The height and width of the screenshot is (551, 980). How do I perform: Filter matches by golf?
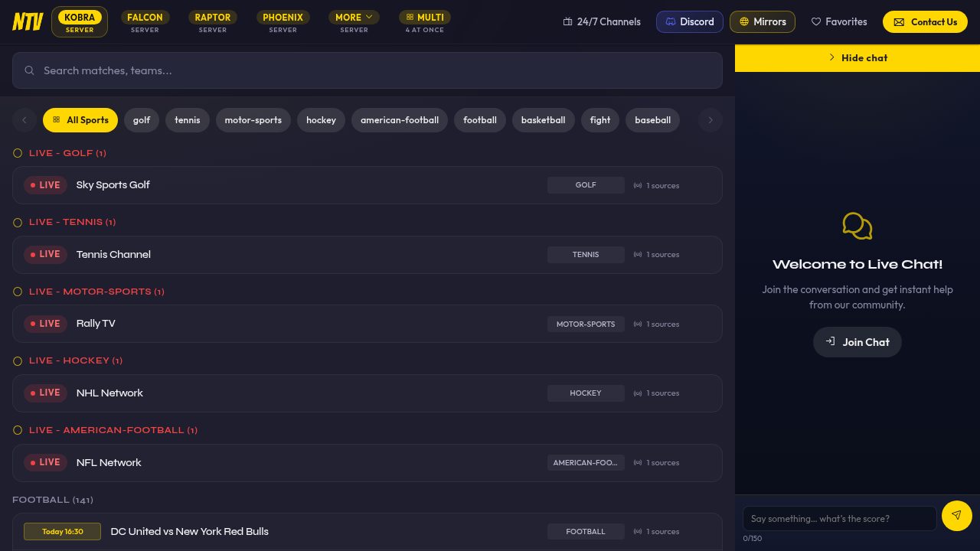point(142,120)
